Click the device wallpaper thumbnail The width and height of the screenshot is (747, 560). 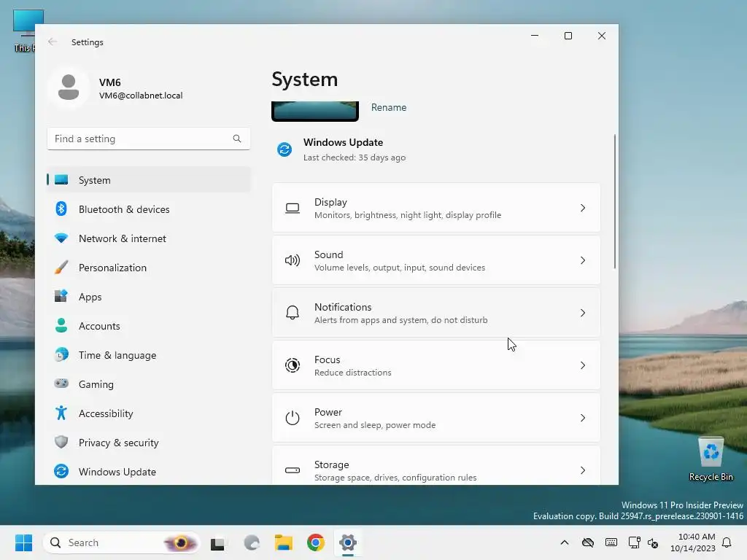[315, 111]
